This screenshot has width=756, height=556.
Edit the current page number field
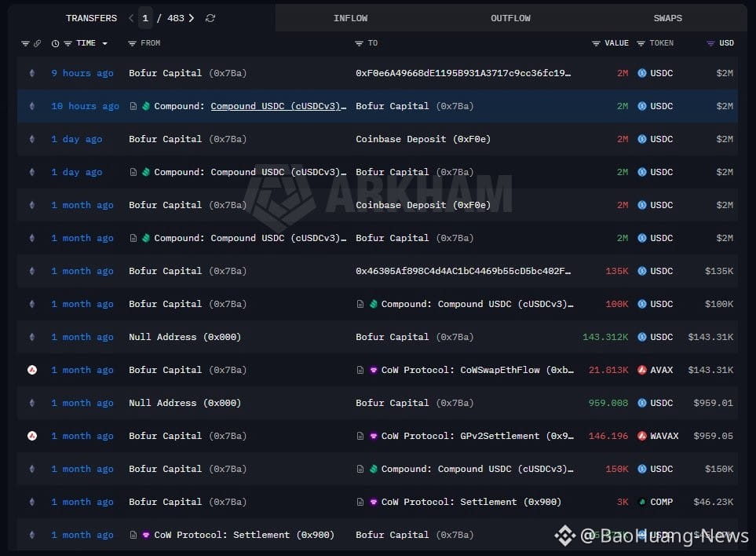point(145,18)
